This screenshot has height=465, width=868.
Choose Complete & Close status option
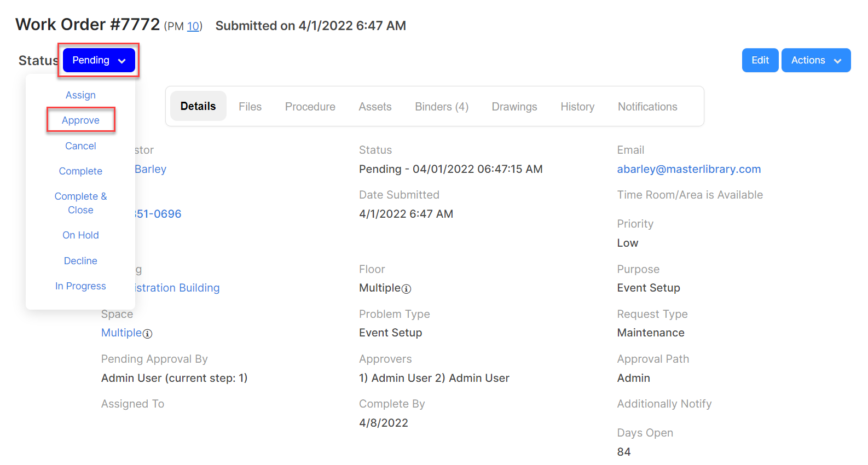pos(80,203)
